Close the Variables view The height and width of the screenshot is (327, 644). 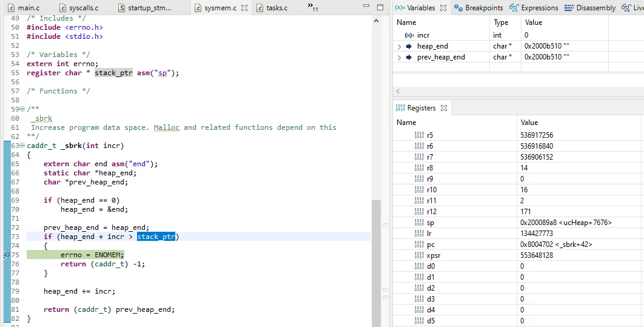pos(443,8)
